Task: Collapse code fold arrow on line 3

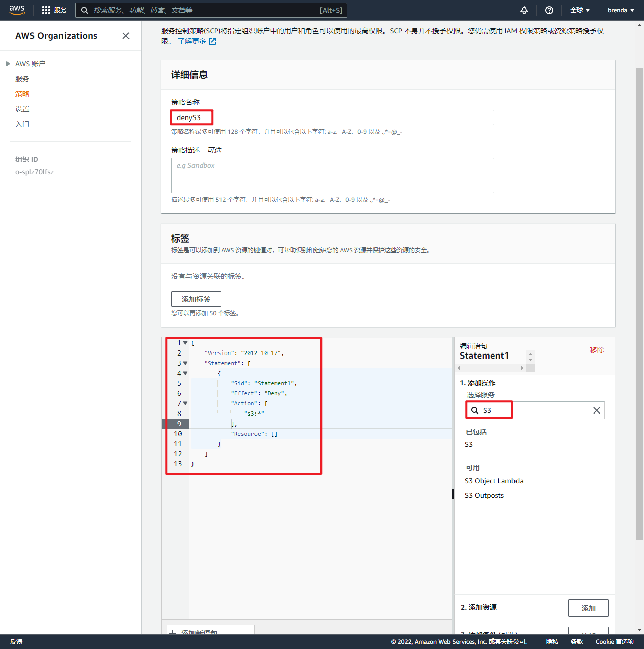Action: pyautogui.click(x=185, y=363)
